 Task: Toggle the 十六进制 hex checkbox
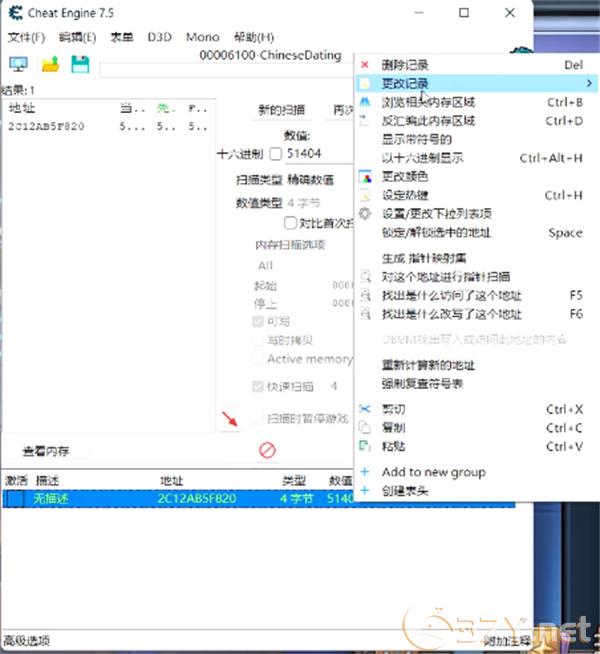pyautogui.click(x=276, y=154)
